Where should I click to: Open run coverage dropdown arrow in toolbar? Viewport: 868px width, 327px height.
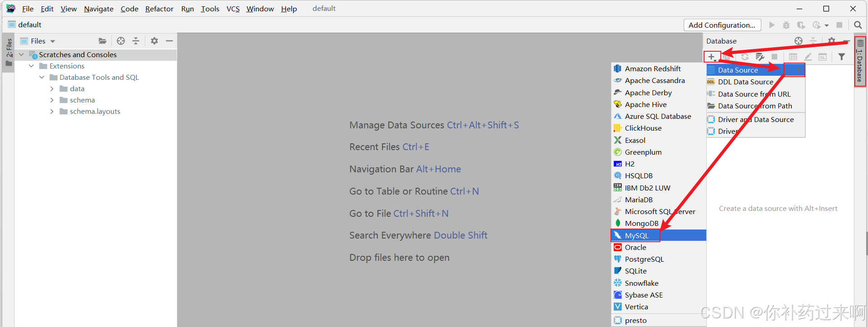point(827,25)
